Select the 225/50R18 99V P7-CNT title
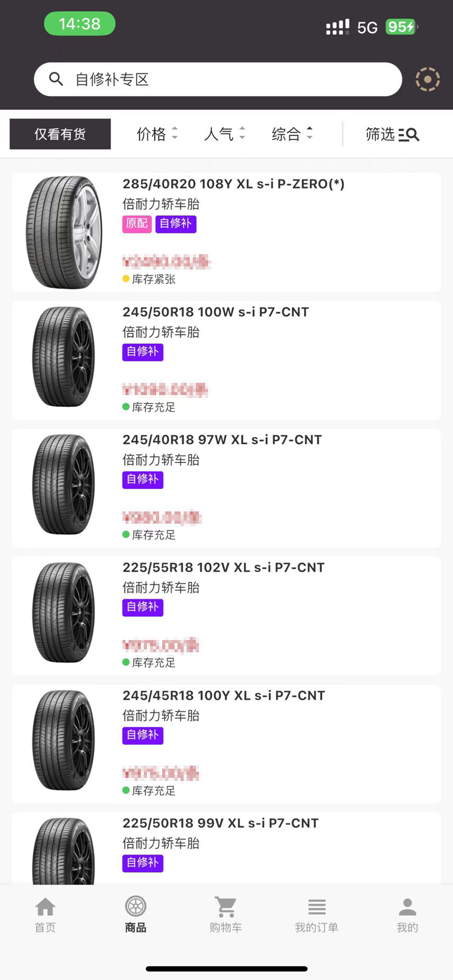Screen dimensions: 453x980 point(220,823)
